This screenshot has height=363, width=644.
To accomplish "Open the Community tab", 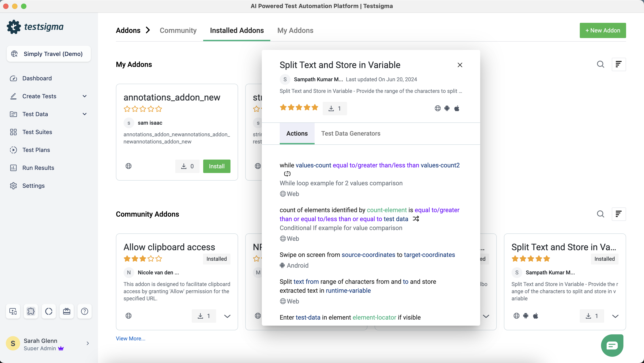I will coord(178,30).
